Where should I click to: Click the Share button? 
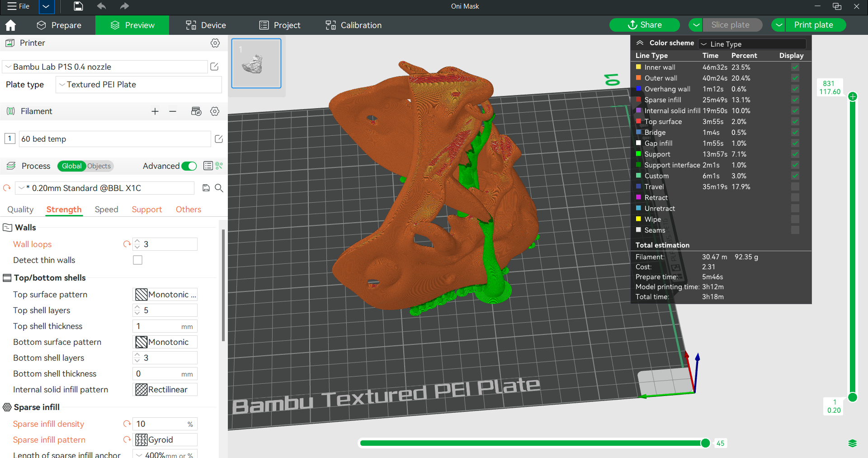point(644,25)
